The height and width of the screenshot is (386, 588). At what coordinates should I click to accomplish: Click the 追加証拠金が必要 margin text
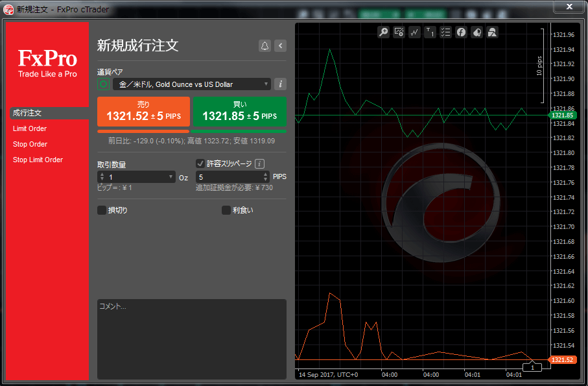(x=235, y=187)
